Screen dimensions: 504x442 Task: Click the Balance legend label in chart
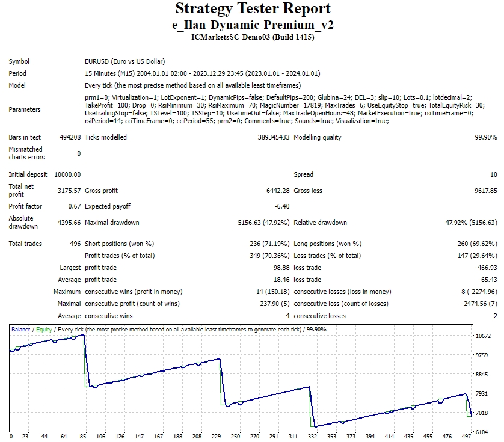pos(21,330)
